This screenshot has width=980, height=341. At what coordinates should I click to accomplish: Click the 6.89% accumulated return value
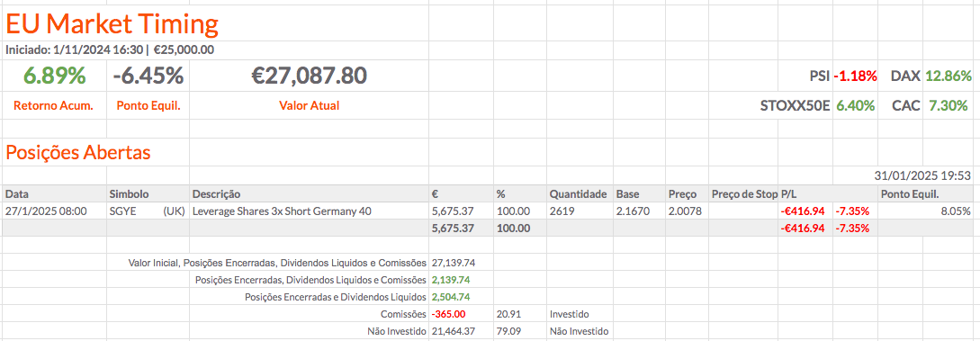pyautogui.click(x=54, y=76)
